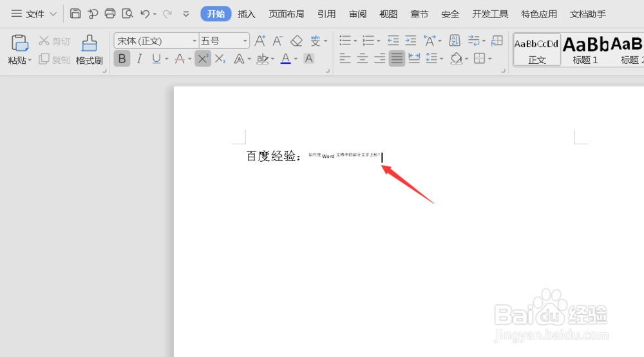Screen dimensions: 644x357
Task: Increase font size with A+ icon
Action: coord(260,41)
